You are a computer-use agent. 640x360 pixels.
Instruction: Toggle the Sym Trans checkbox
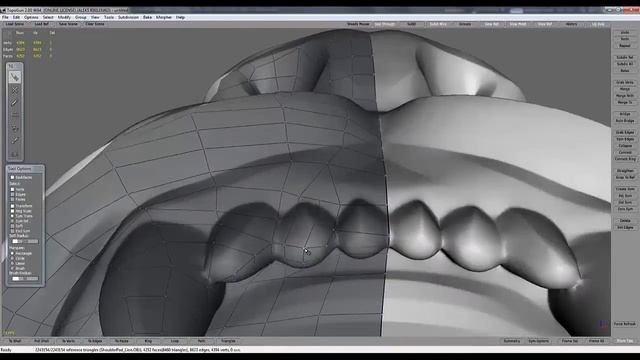[12, 216]
